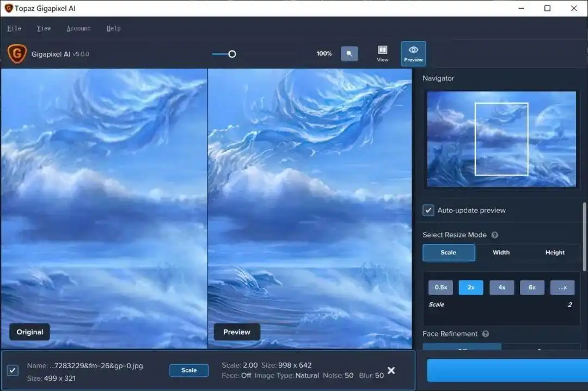The width and height of the screenshot is (588, 391).
Task: Toggle the split View layout icon
Action: [x=383, y=54]
